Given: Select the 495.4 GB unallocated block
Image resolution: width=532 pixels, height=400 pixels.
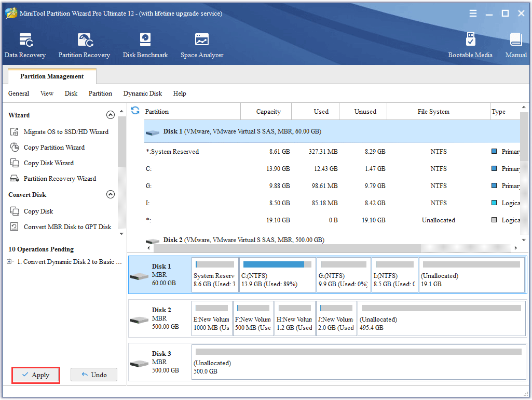Looking at the screenshot, I should 442,318.
